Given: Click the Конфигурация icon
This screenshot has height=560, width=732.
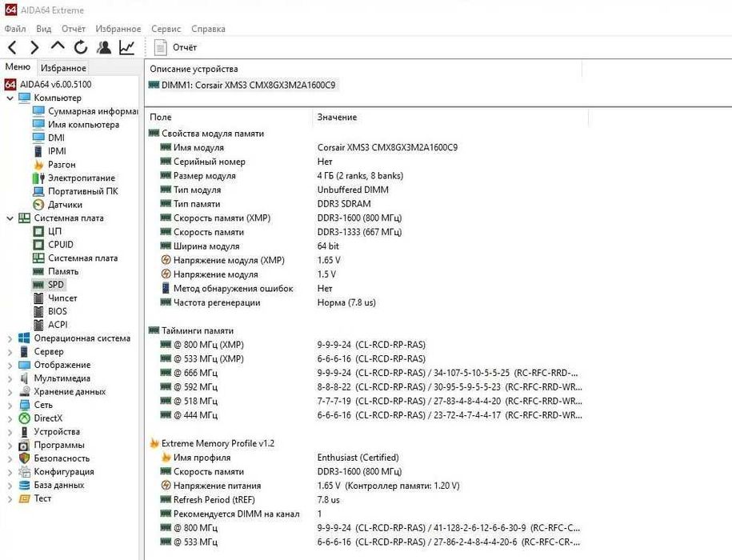Looking at the screenshot, I should point(24,472).
